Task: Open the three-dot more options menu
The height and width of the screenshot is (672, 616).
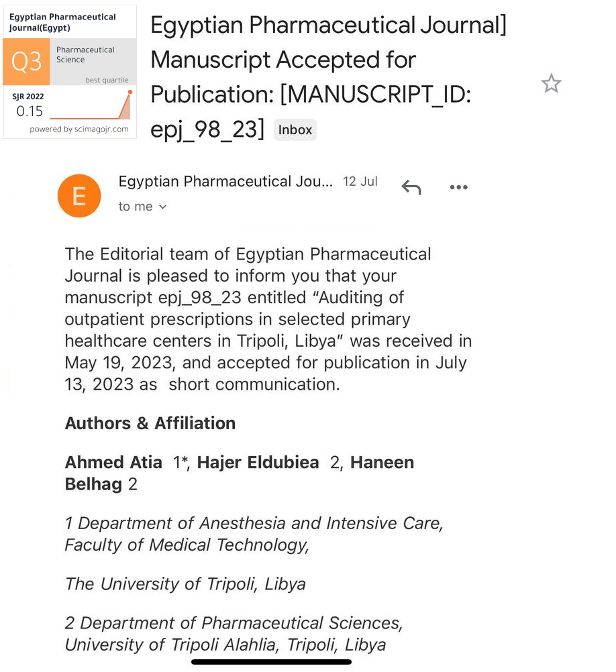Action: (458, 188)
